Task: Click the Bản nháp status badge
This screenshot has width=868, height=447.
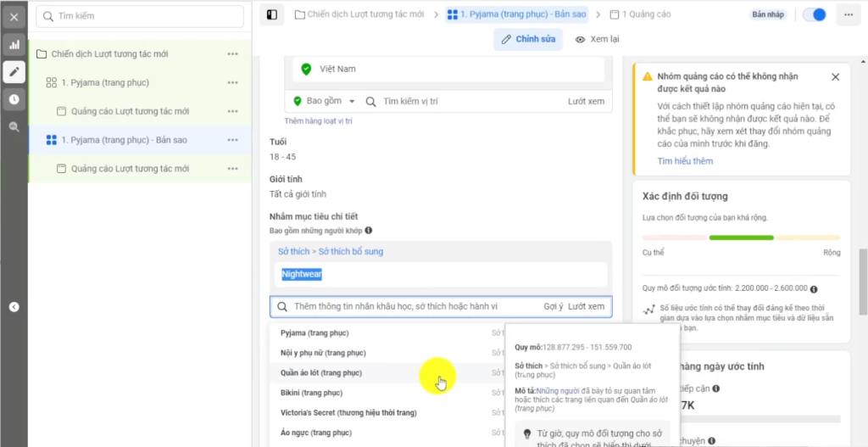Action: [x=768, y=15]
